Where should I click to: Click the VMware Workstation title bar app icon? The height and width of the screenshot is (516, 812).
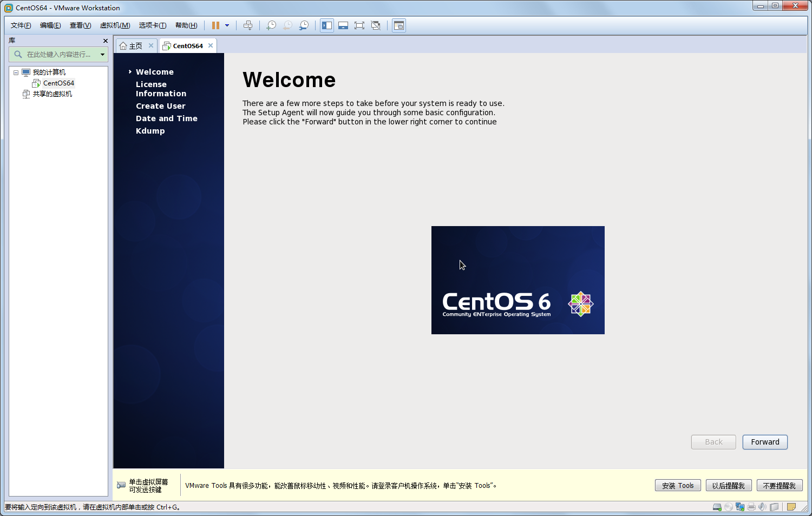pos(8,8)
